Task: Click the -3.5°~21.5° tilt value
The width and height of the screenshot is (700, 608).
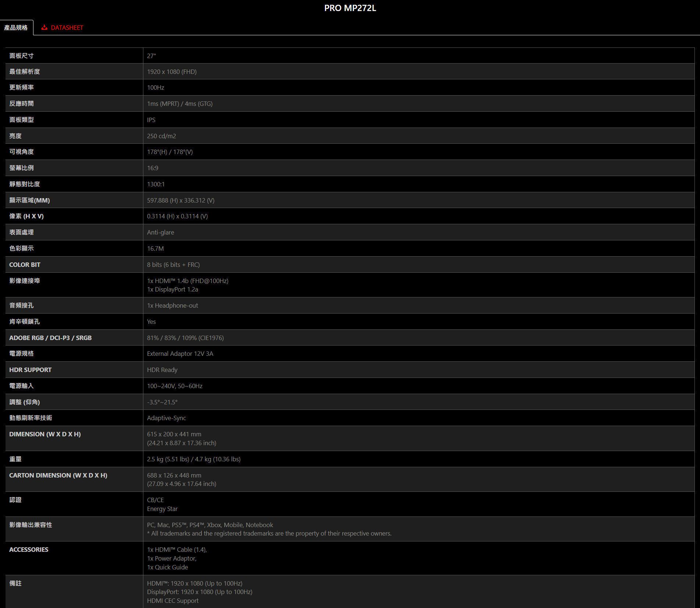Action: [162, 402]
